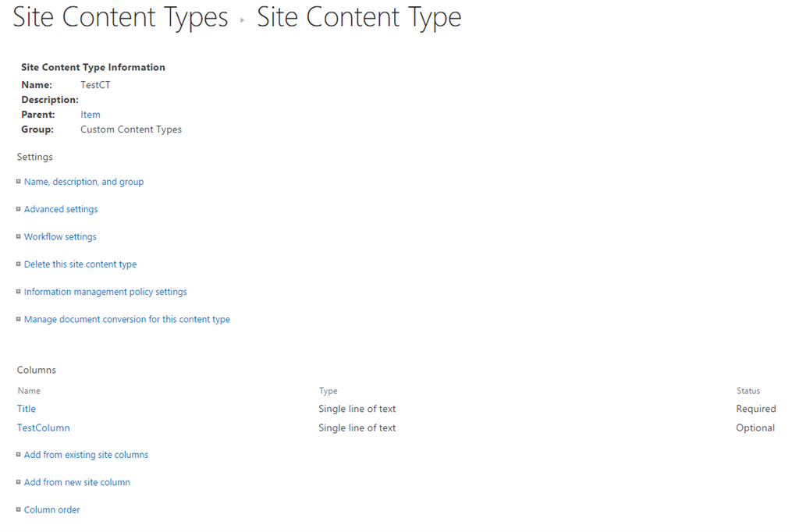Image resolution: width=799 pixels, height=532 pixels.
Task: Add from new site column
Action: (77, 482)
